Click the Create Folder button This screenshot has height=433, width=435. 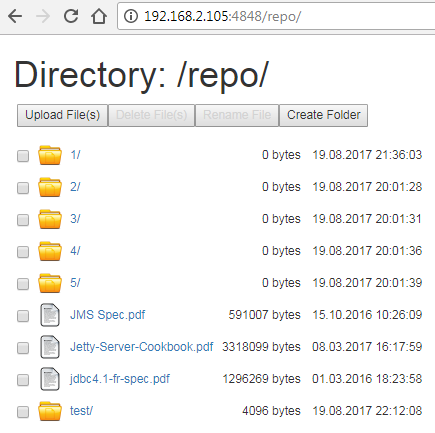[x=323, y=115]
